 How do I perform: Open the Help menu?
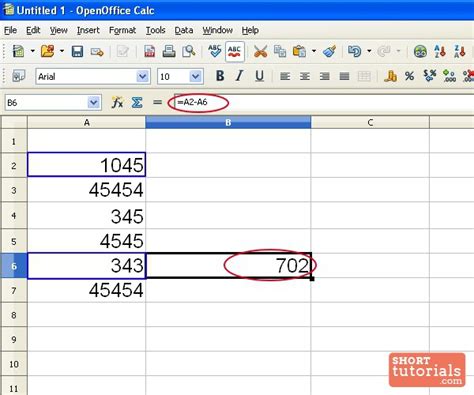pos(250,30)
